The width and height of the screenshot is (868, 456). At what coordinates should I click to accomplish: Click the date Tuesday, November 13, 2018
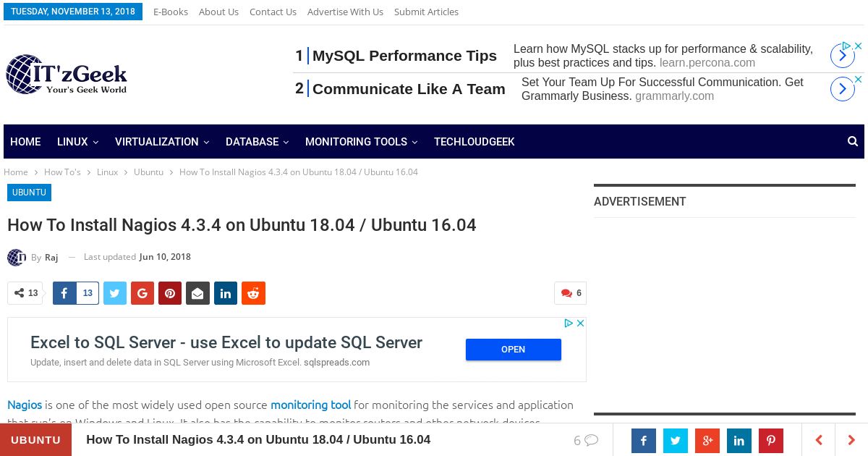(x=73, y=12)
